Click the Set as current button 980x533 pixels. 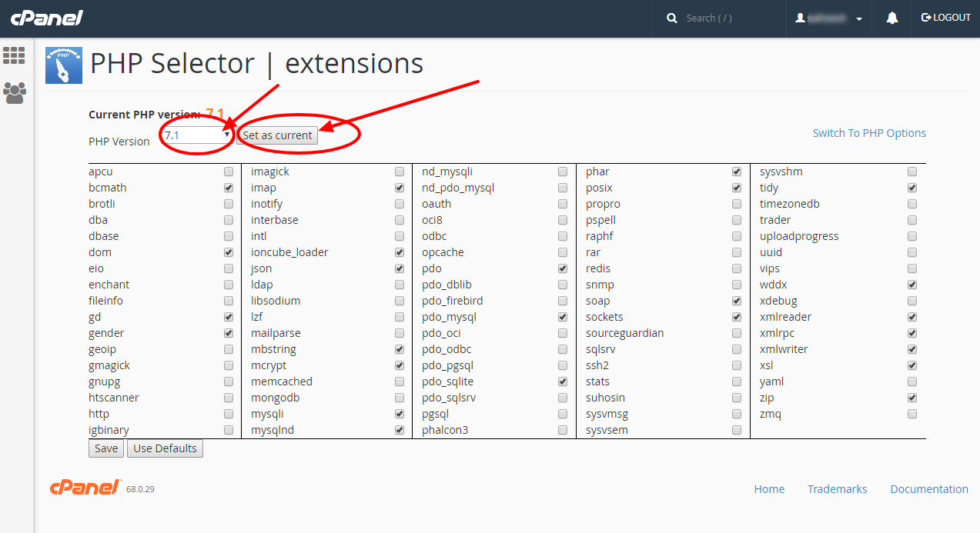click(x=277, y=135)
